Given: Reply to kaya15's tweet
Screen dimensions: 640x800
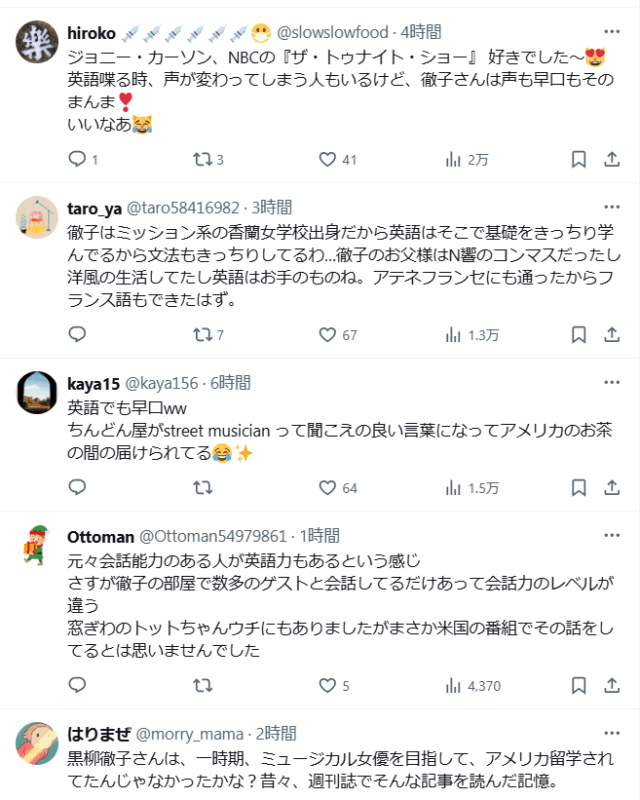Looking at the screenshot, I should tap(78, 487).
